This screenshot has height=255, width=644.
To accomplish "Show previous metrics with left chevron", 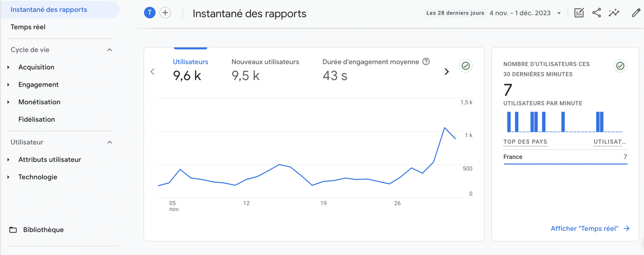I will (152, 72).
